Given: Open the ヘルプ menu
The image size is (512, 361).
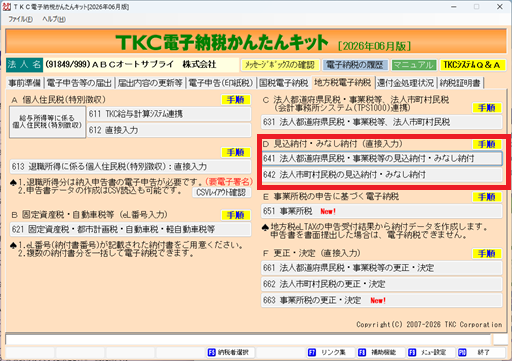Looking at the screenshot, I should [x=54, y=19].
